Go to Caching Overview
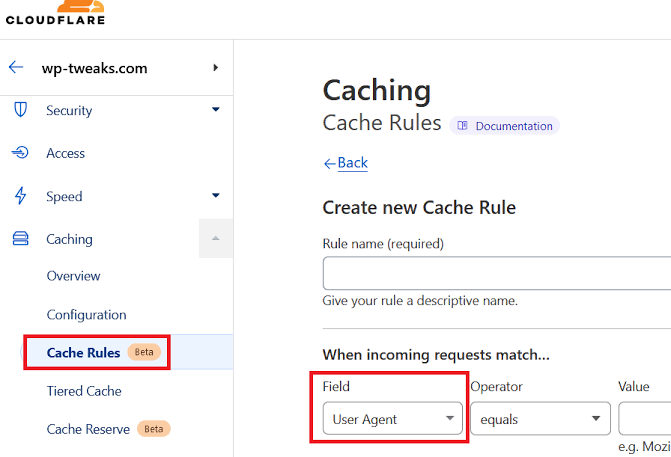Image resolution: width=671 pixels, height=457 pixels. point(74,276)
